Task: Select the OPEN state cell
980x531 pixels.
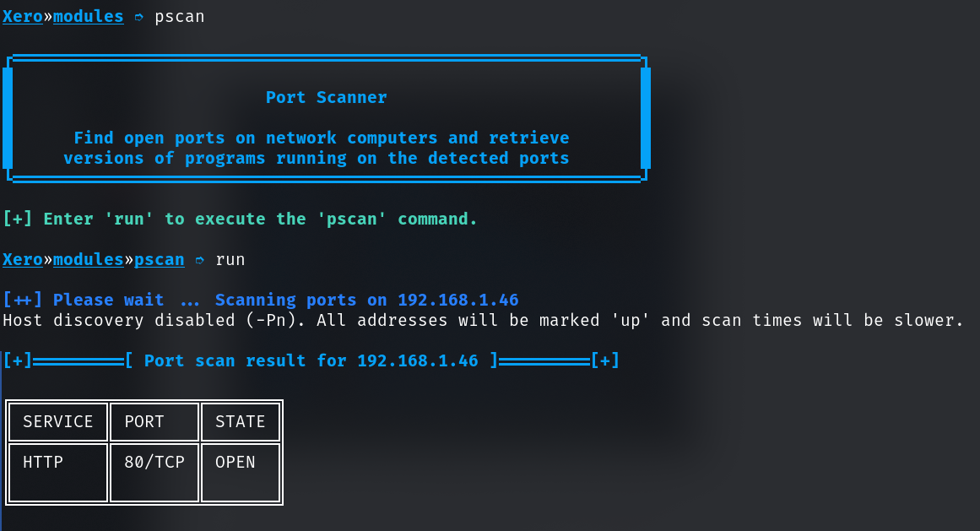Action: coord(241,473)
